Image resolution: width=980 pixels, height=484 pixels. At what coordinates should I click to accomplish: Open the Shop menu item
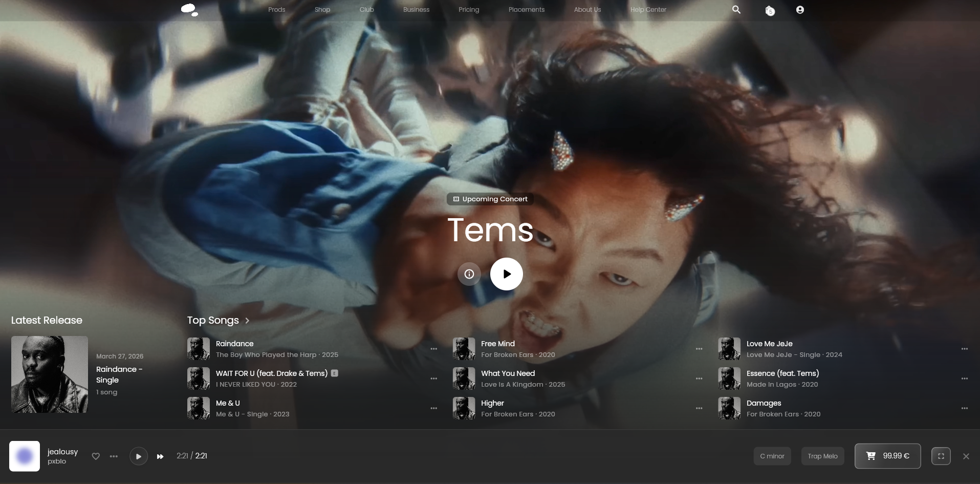pos(322,10)
